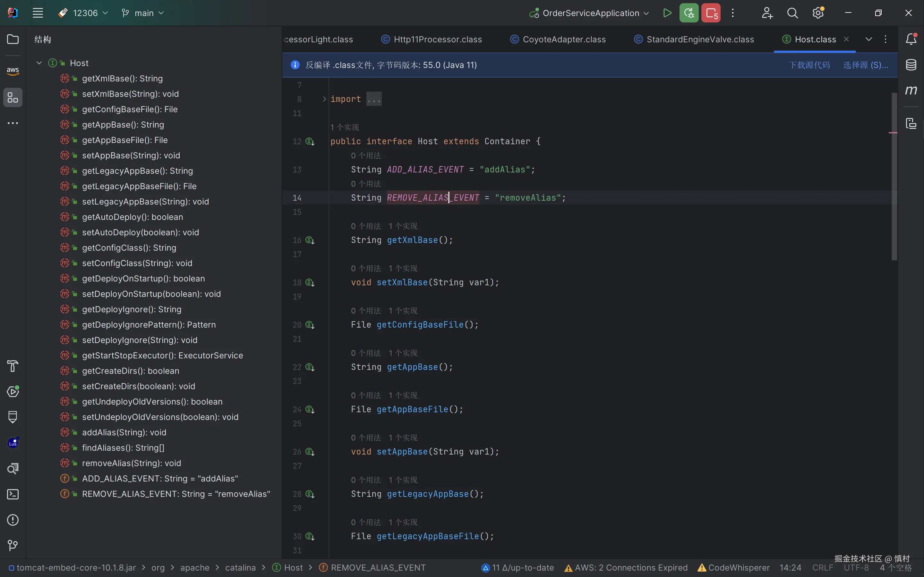Open the main branch dropdown
The height and width of the screenshot is (577, 924).
point(143,13)
